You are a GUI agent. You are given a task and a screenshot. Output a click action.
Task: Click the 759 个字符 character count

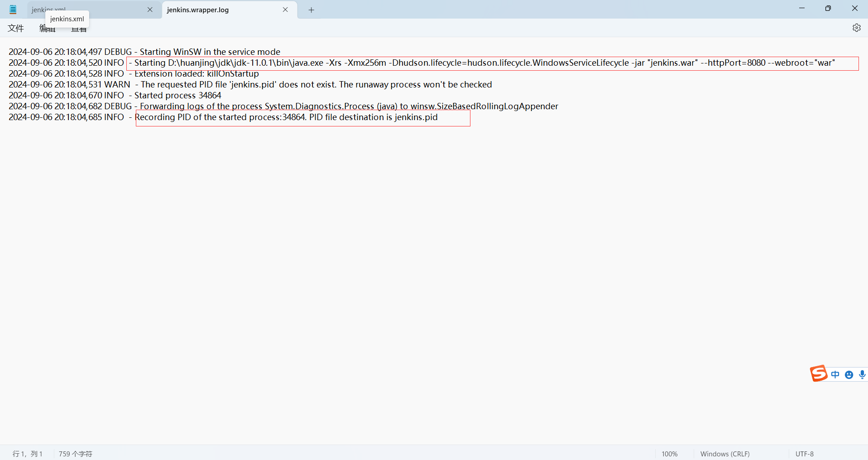point(75,454)
